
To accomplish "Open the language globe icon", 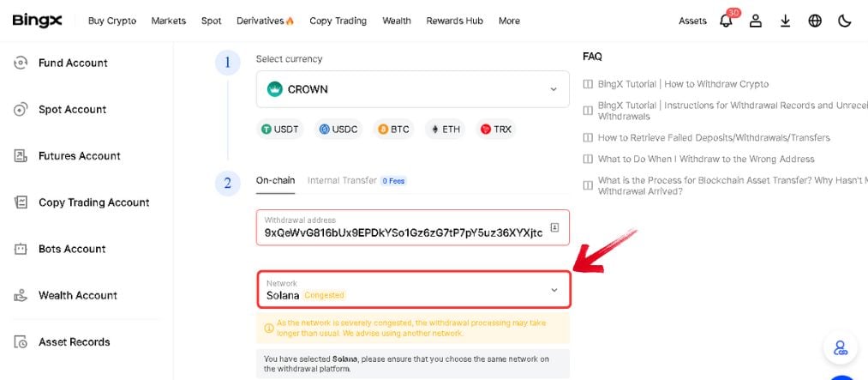I will (x=815, y=21).
